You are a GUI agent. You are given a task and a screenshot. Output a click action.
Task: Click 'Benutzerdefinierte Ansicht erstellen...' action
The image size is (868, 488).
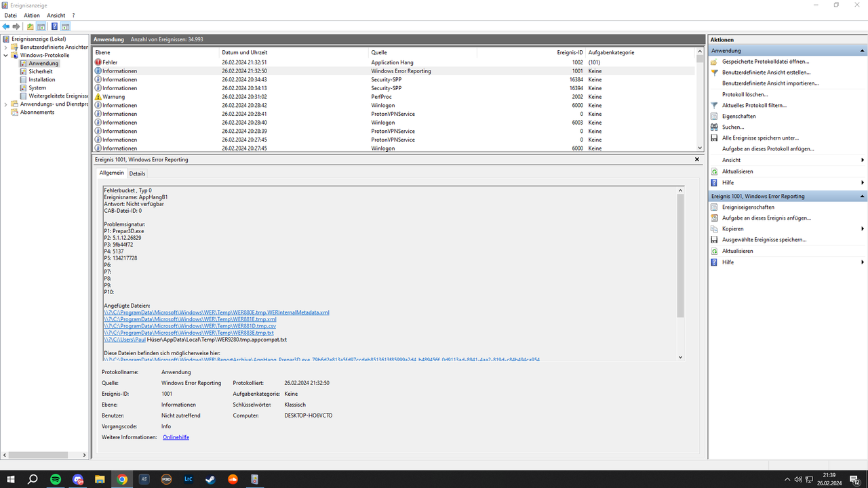(766, 73)
